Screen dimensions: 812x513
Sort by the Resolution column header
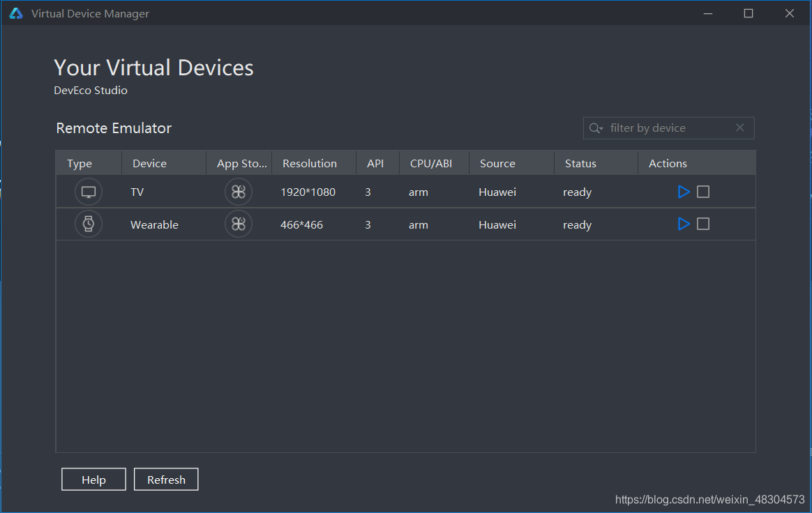coord(315,163)
